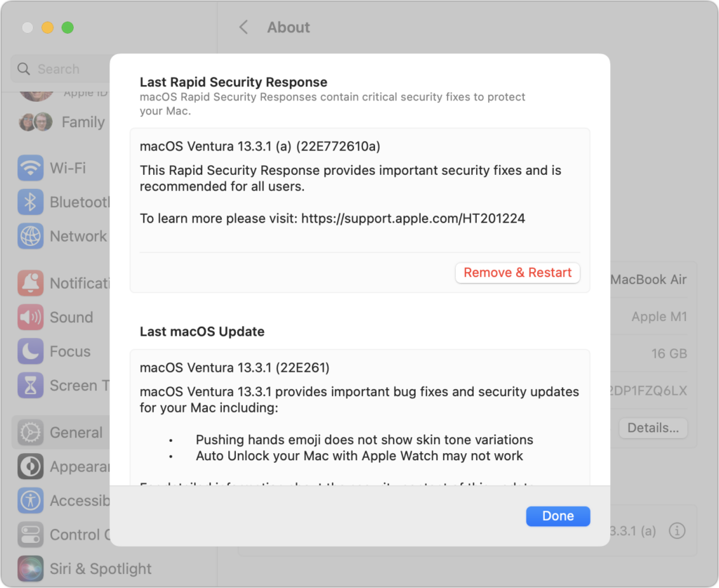Click the Done button
The height and width of the screenshot is (588, 719).
click(558, 516)
